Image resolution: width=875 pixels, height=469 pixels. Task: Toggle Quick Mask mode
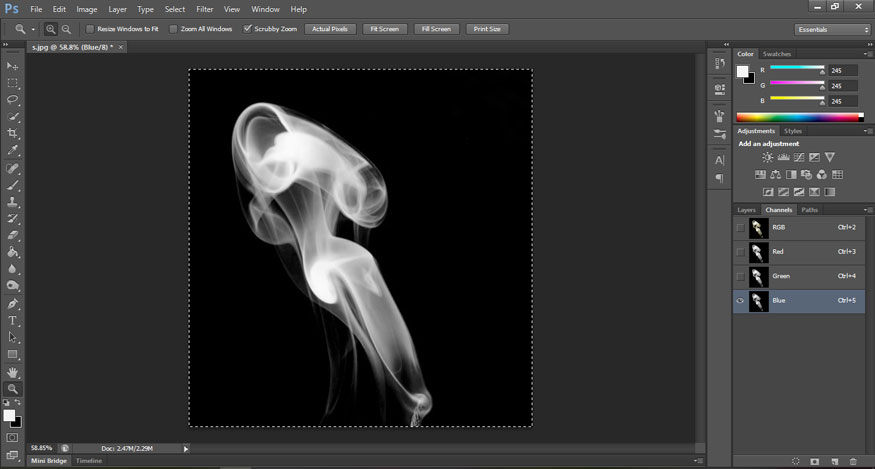pos(12,437)
